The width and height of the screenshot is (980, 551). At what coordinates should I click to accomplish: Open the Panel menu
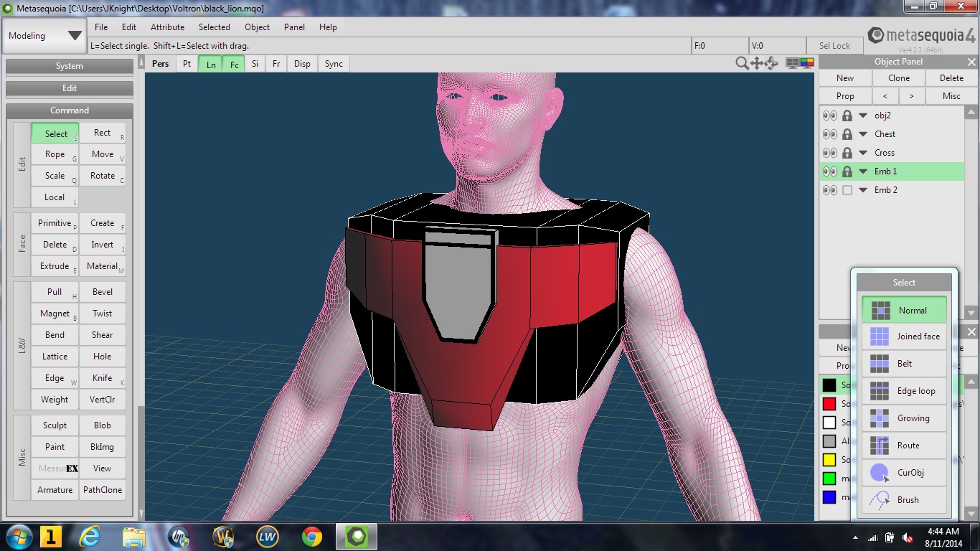point(294,27)
